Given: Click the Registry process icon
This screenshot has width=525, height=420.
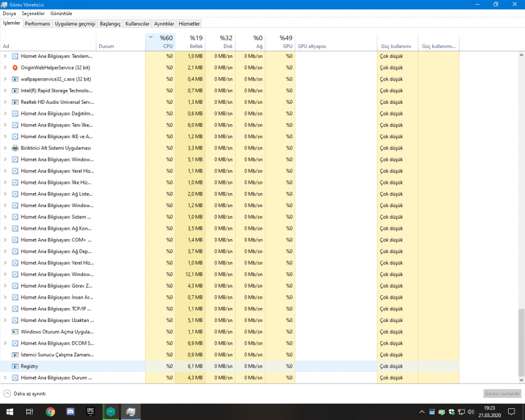Looking at the screenshot, I should click(15, 366).
